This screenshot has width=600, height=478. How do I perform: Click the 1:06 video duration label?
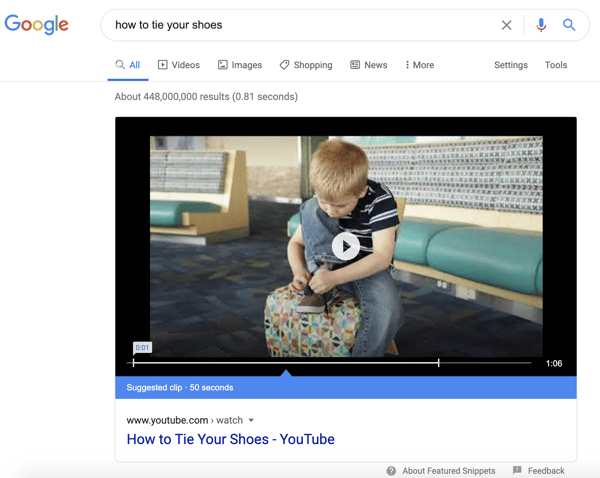[554, 363]
